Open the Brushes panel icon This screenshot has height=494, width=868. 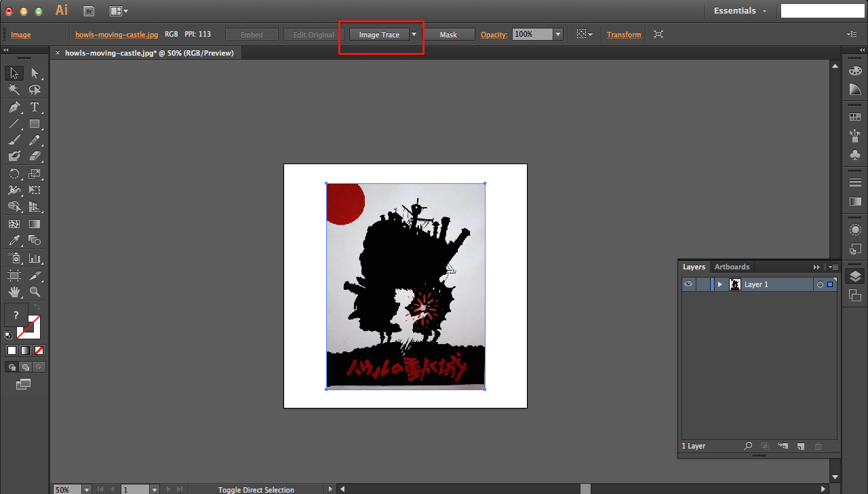point(855,136)
